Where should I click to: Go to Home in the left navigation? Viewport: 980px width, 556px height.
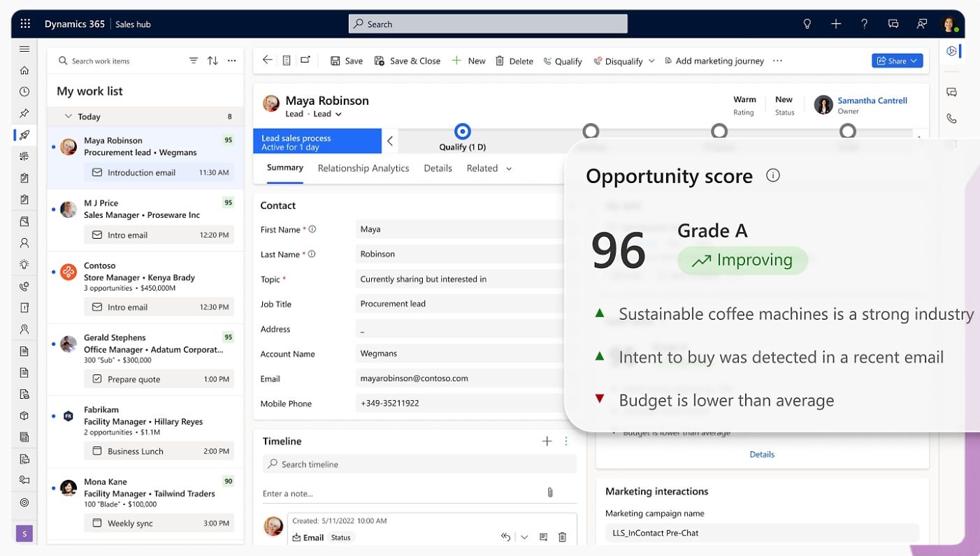(x=24, y=71)
